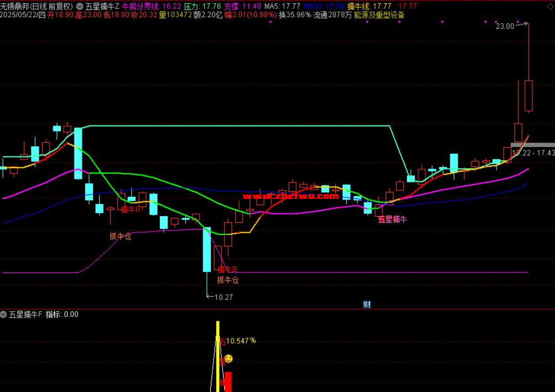
Task: Click the date 2025/05/22/四
Action: tap(23, 15)
